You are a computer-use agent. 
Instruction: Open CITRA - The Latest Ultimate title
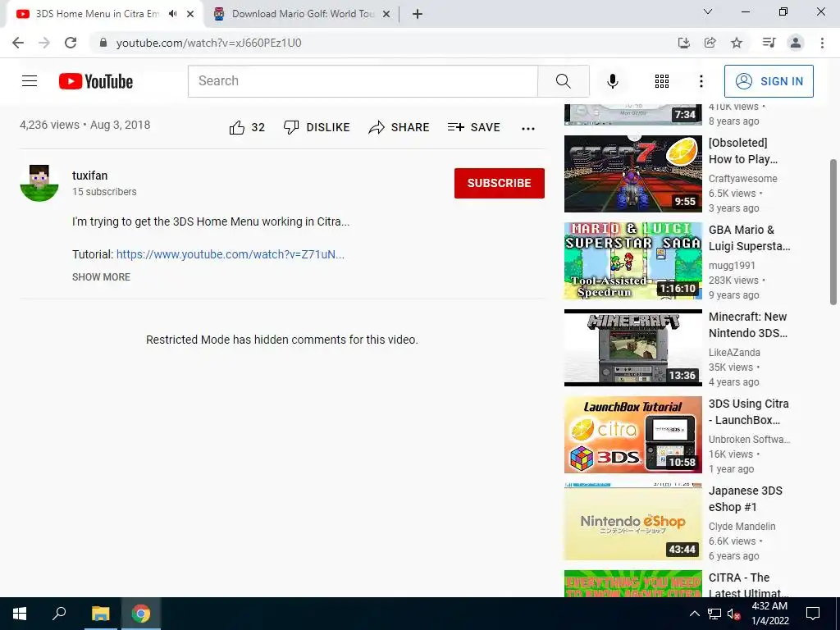tap(748, 585)
